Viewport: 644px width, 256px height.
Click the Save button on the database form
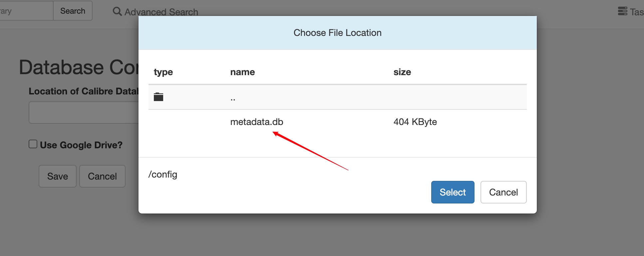tap(58, 176)
